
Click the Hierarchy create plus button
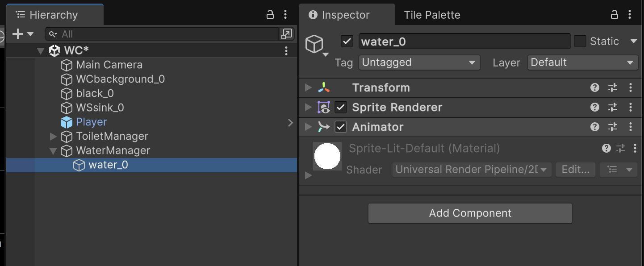[18, 34]
